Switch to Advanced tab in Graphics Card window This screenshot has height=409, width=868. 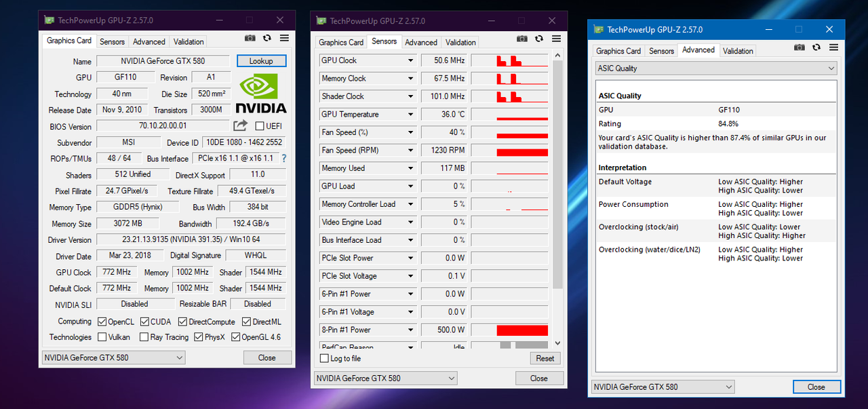click(149, 41)
